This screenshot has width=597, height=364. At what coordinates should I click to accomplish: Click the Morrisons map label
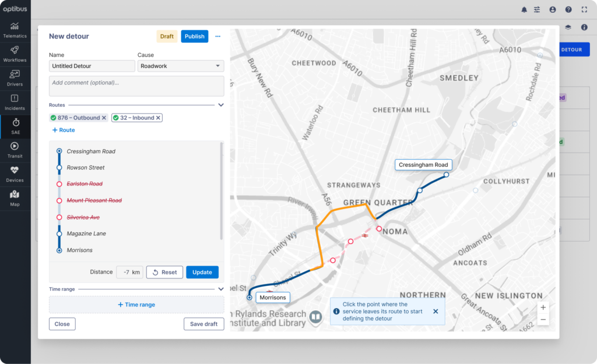tap(273, 298)
